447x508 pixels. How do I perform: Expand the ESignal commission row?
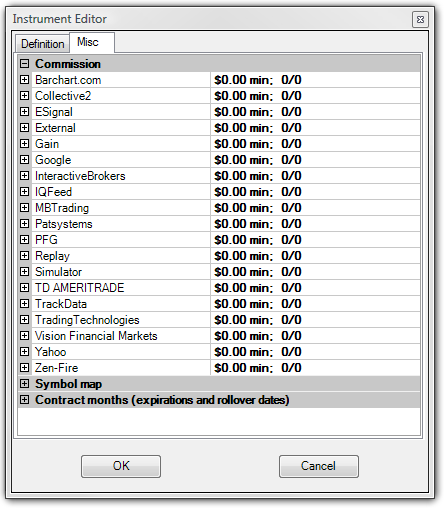coord(24,111)
